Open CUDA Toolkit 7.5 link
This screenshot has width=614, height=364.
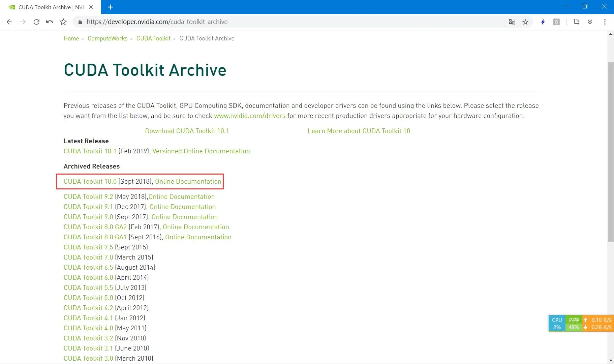click(x=88, y=247)
